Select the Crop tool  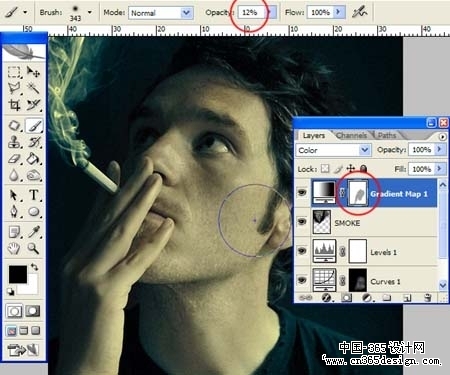14,105
